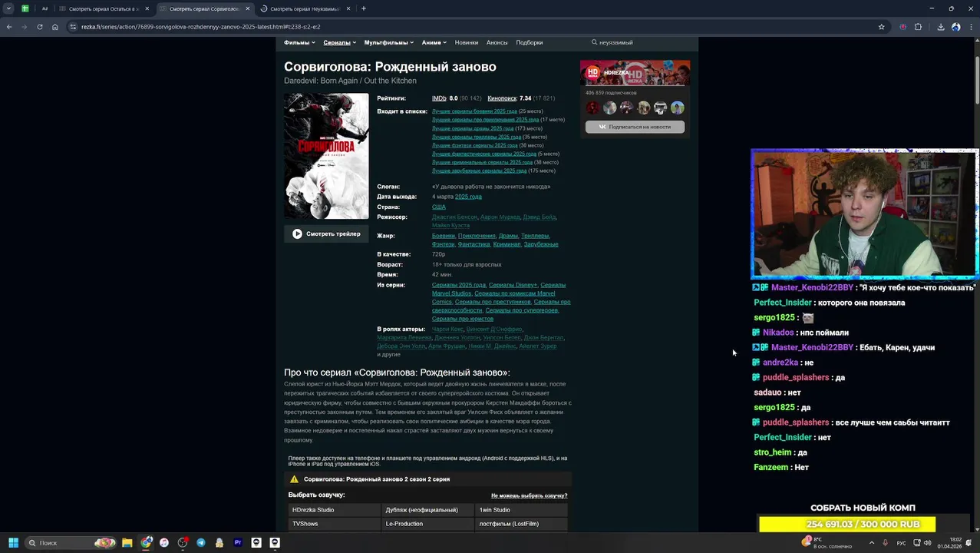Open the browser Downloads icon
Viewport: 980px width, 553px height.
tap(941, 27)
